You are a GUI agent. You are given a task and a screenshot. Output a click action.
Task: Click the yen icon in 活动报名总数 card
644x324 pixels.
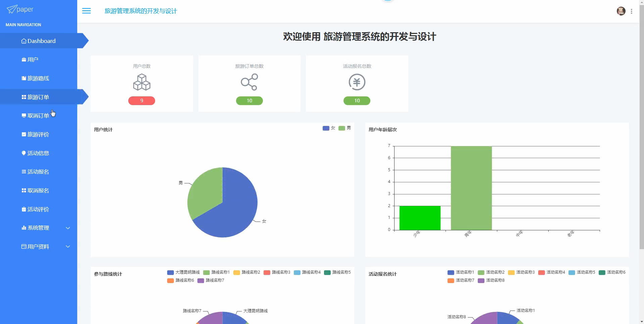tap(357, 82)
